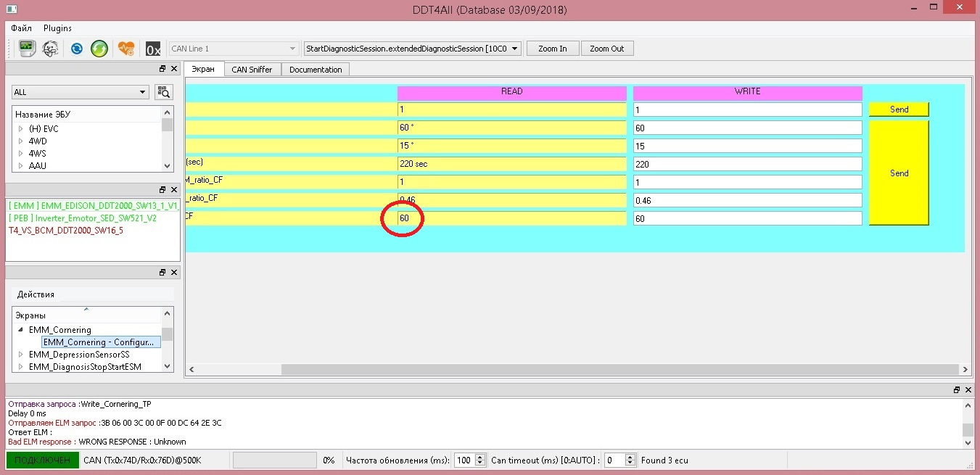Select [ EMM ] EMM_EDISON_DDT2000 ECU entry
The width and height of the screenshot is (980, 475).
(93, 206)
